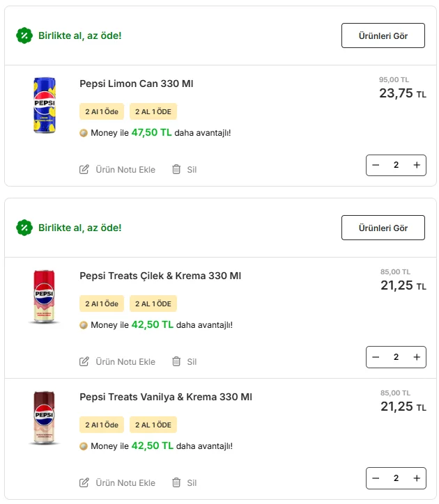This screenshot has width=439, height=504.
Task: Click the Pepsi Treats Çilek & Krema can image
Action: point(44,297)
